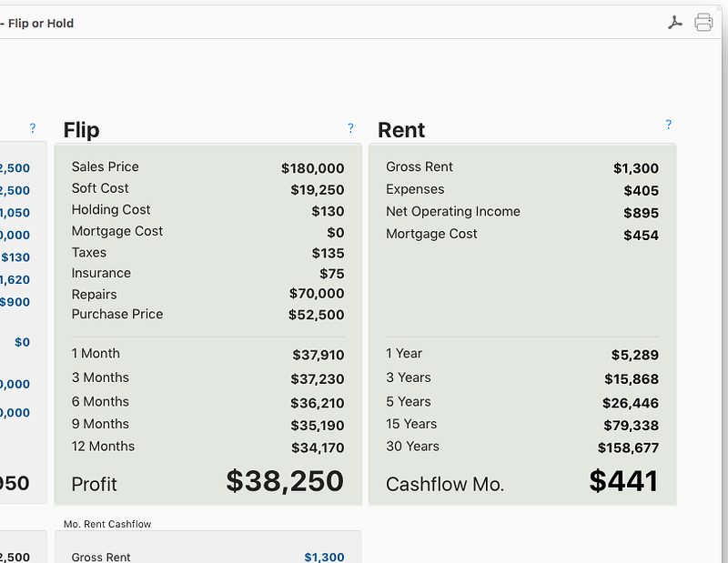This screenshot has height=563, width=728.
Task: Click the Cashflow Mo. total $441
Action: 623,481
